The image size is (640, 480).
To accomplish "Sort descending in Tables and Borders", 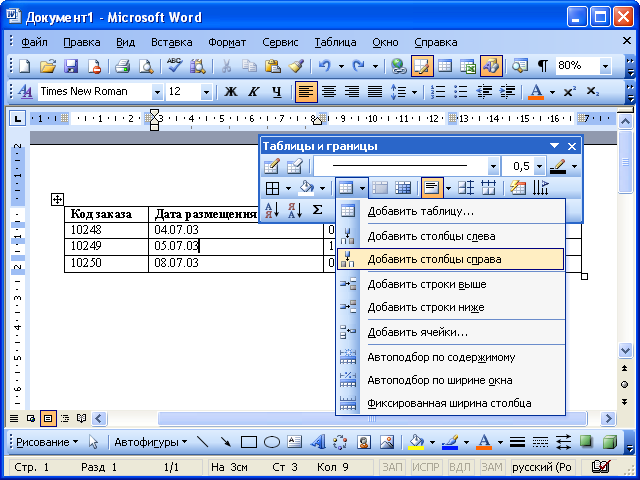I will (295, 210).
